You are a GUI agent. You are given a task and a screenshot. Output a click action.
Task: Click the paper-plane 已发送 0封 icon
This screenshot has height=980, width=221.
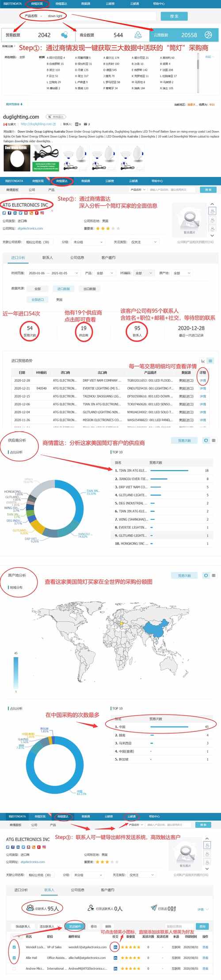154,908
